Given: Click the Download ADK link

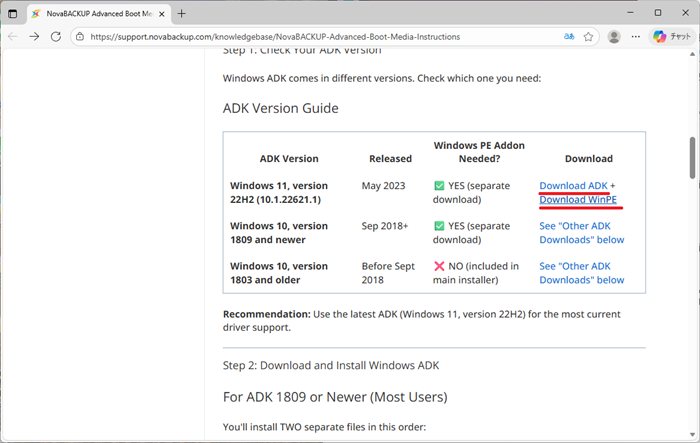Looking at the screenshot, I should [574, 186].
